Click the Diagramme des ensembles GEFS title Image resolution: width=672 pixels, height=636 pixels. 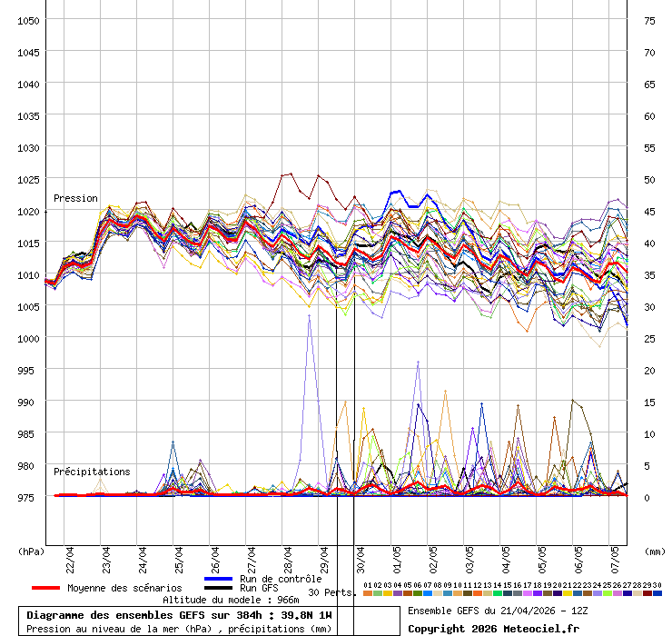point(179,615)
